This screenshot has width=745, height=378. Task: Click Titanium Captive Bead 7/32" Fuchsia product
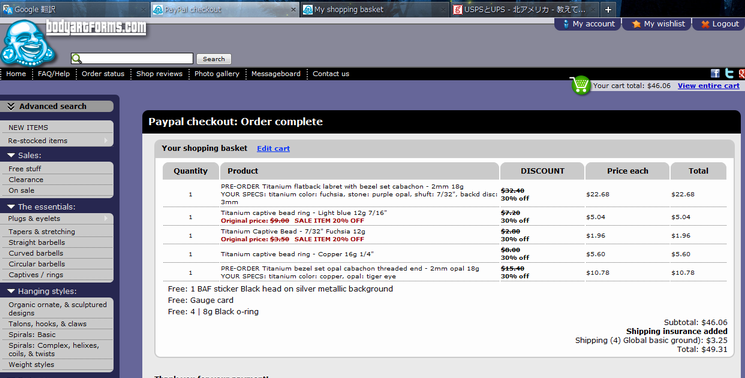(293, 231)
